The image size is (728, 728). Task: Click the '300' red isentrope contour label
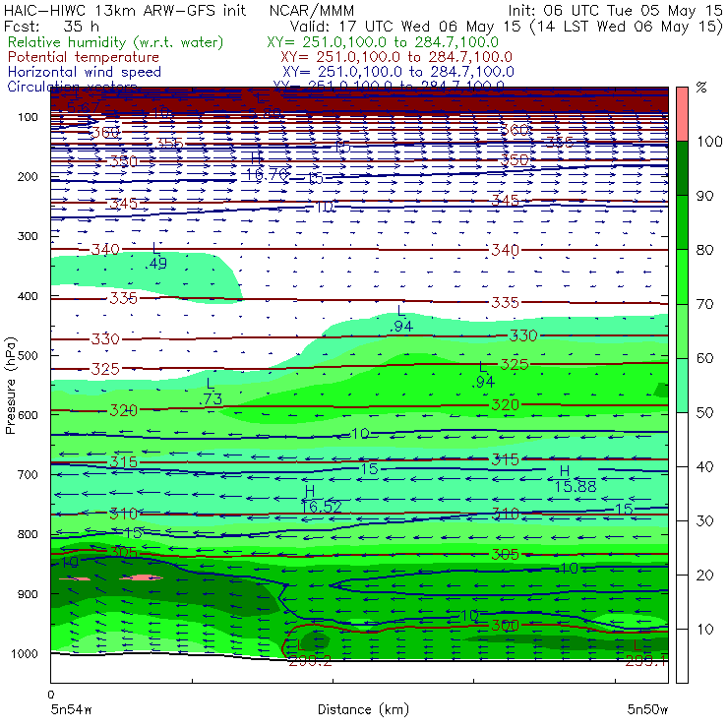(505, 626)
